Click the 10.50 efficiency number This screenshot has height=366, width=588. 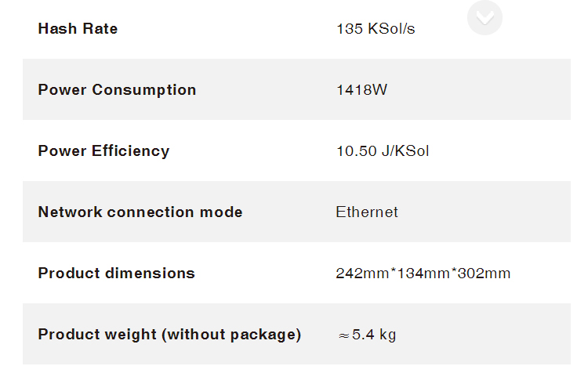pyautogui.click(x=356, y=151)
